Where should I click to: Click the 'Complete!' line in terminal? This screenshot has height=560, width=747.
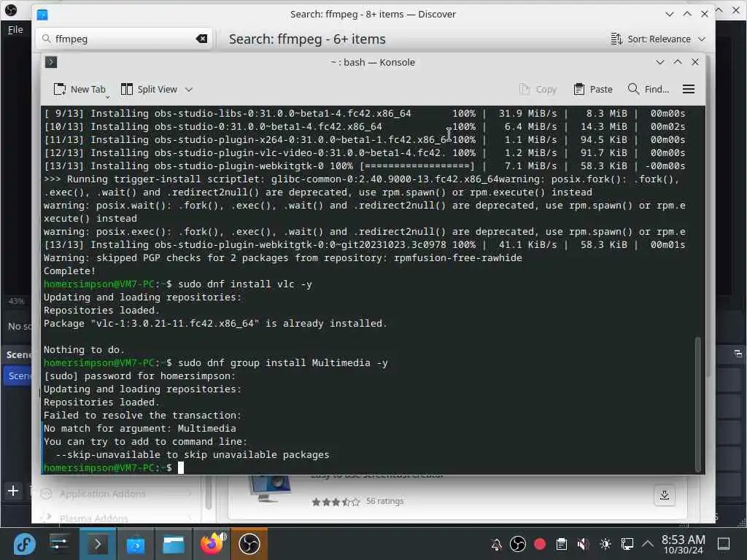coord(69,271)
